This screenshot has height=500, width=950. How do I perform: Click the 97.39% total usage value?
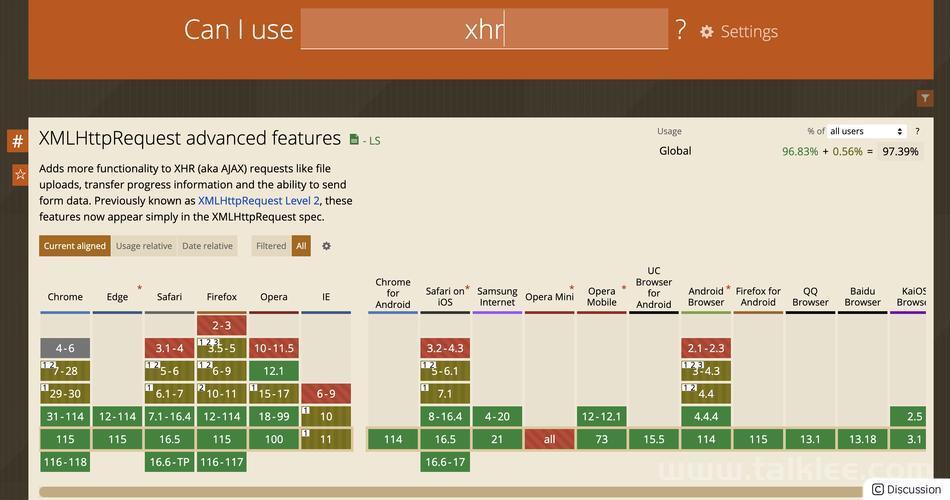900,152
